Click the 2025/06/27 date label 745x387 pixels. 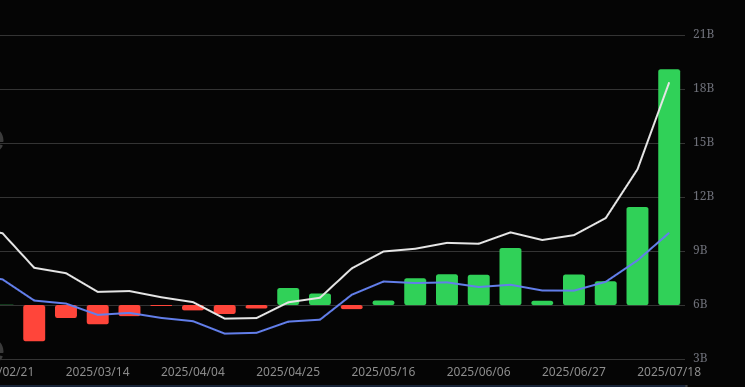574,372
